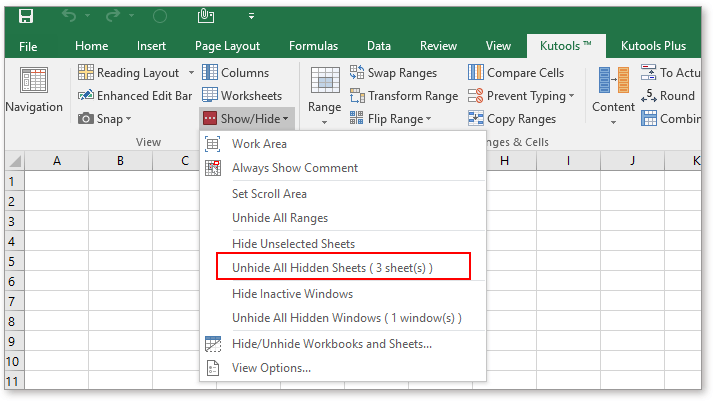Expand the Content dropdown arrow
This screenshot has width=718, height=404.
[614, 123]
